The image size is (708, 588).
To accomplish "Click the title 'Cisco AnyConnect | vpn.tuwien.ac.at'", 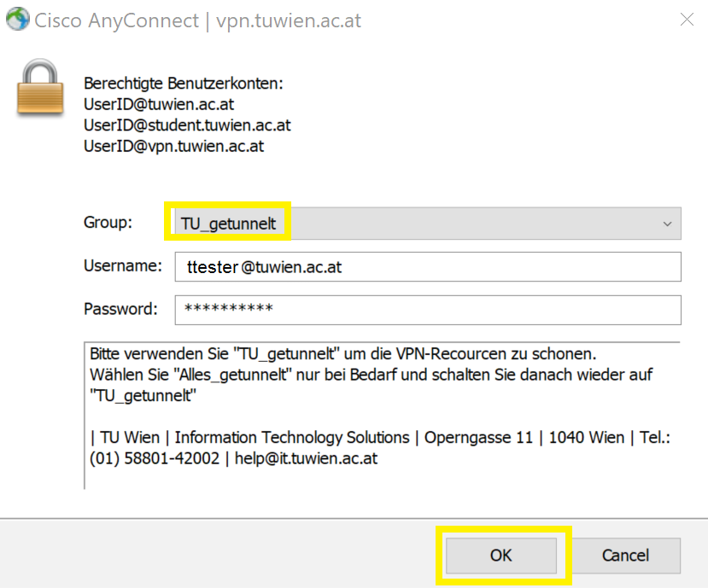I will tap(198, 20).
